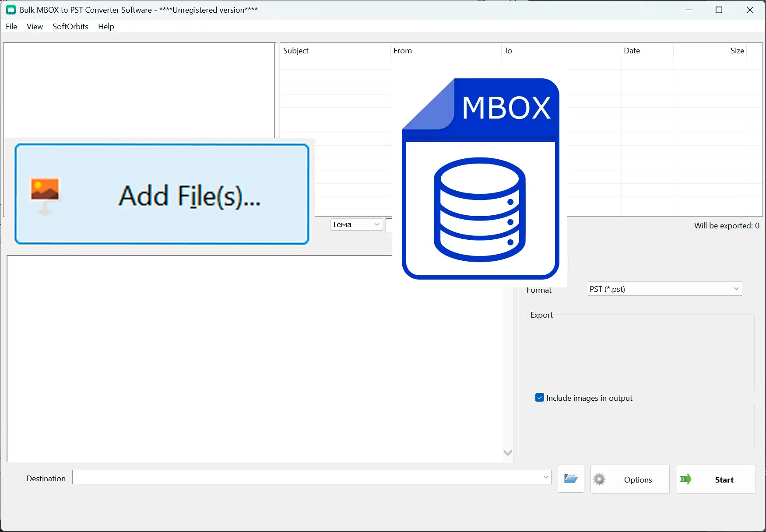Expand the Тема filter dropdown
Image resolution: width=766 pixels, height=532 pixels.
coord(356,224)
